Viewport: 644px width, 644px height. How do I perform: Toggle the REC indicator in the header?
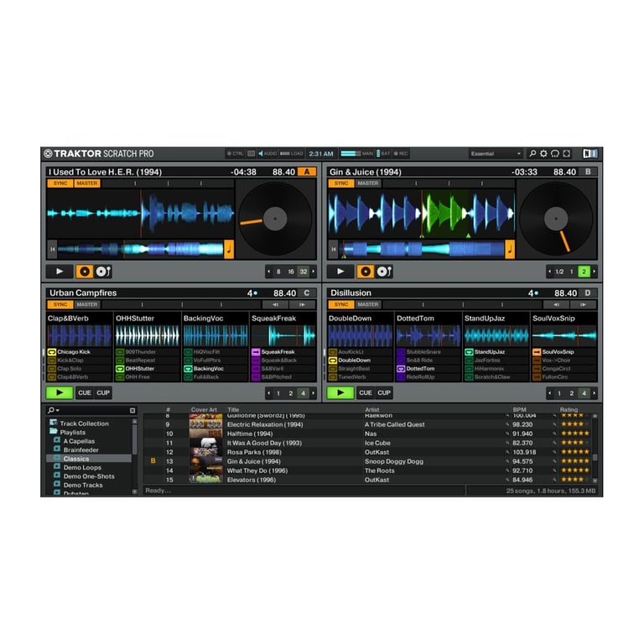[x=401, y=153]
